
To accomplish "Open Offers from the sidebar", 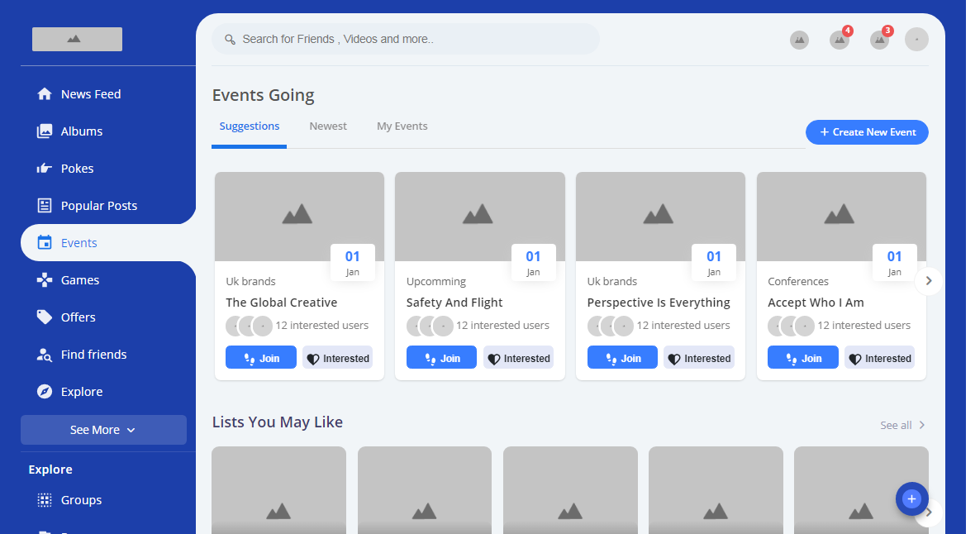I will (x=78, y=317).
